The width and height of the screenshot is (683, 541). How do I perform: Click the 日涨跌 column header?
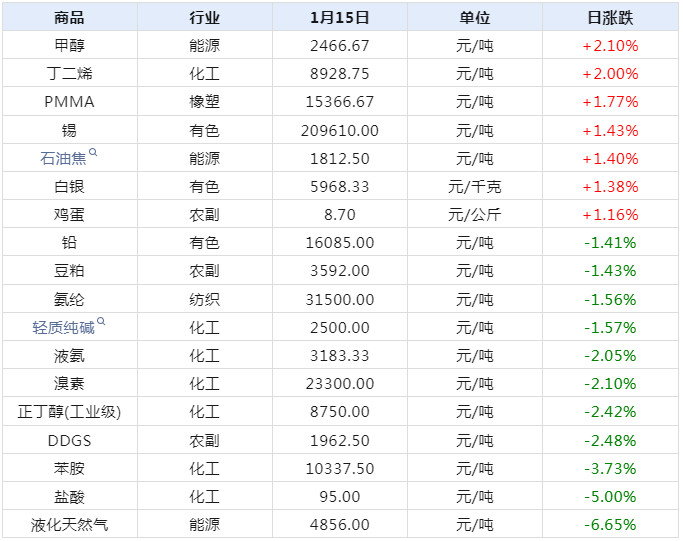click(x=609, y=17)
